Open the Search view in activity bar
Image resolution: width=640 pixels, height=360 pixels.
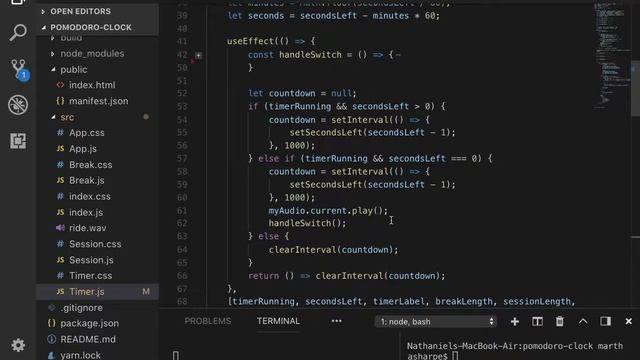point(18,33)
